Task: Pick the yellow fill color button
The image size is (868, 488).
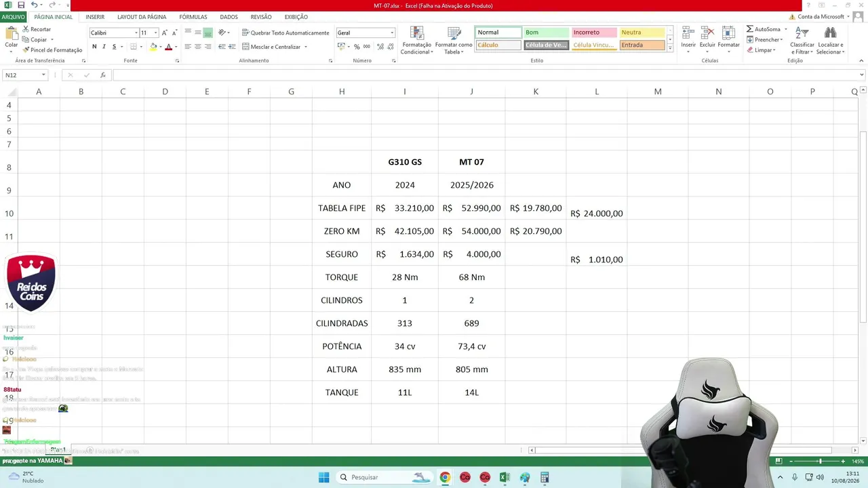Action: 153,47
